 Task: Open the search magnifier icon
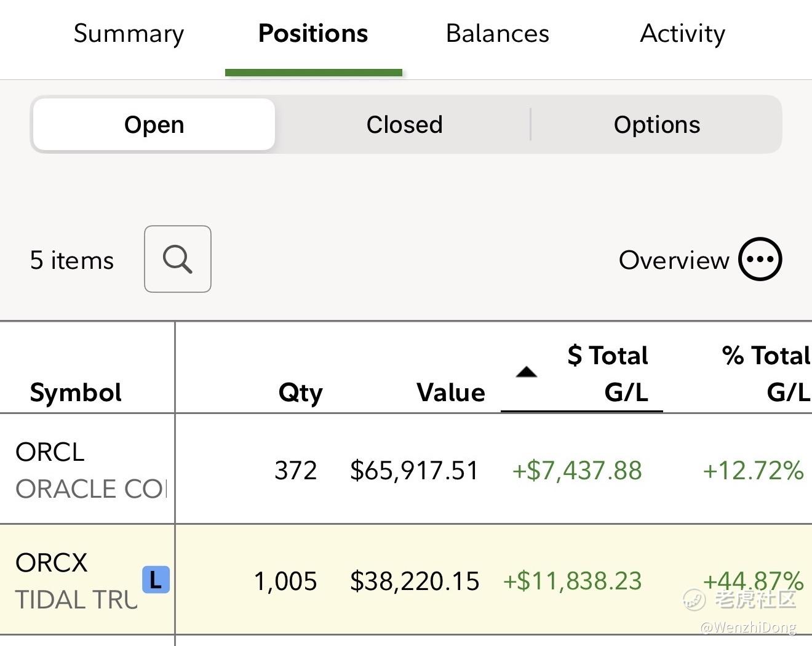177,259
